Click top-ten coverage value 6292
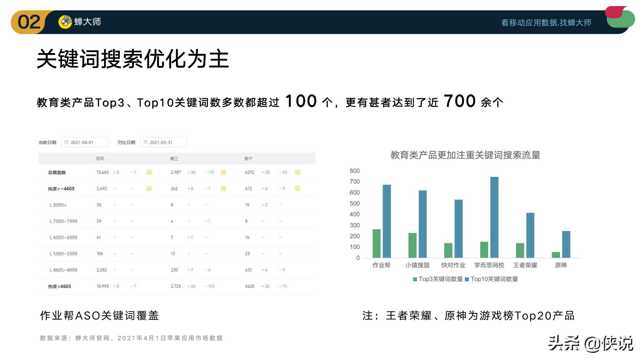 click(x=250, y=172)
